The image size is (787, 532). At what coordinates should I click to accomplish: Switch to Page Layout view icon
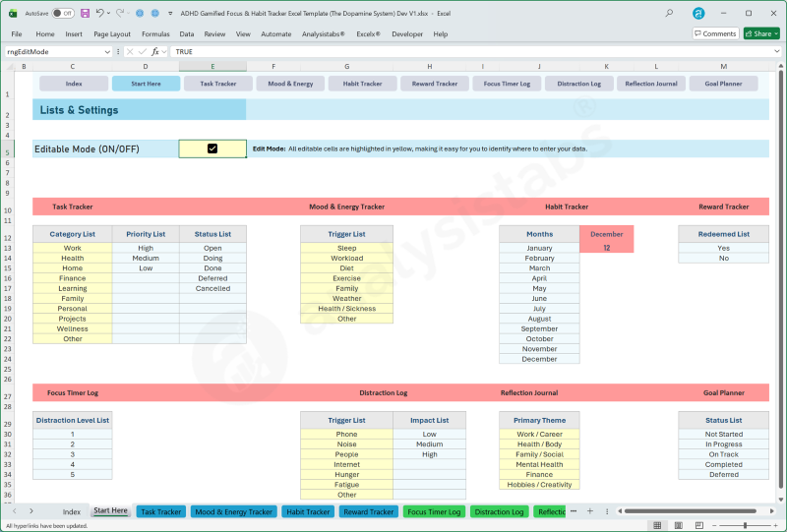(x=679, y=526)
